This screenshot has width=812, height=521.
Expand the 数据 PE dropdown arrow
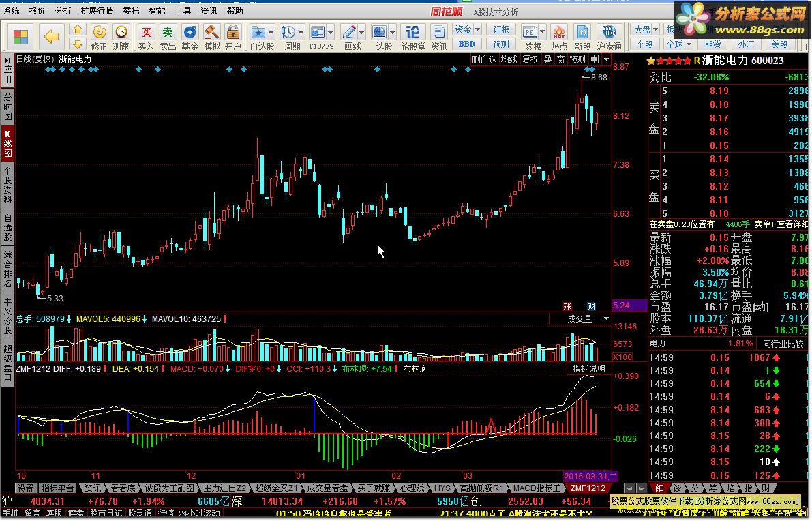click(542, 33)
